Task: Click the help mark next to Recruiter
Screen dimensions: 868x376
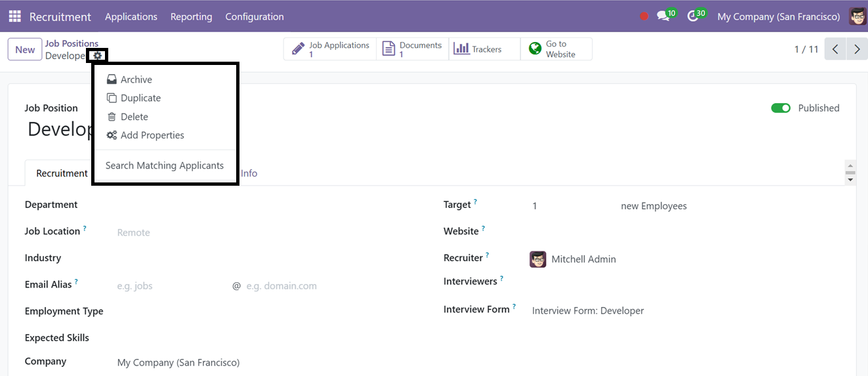Action: (487, 255)
